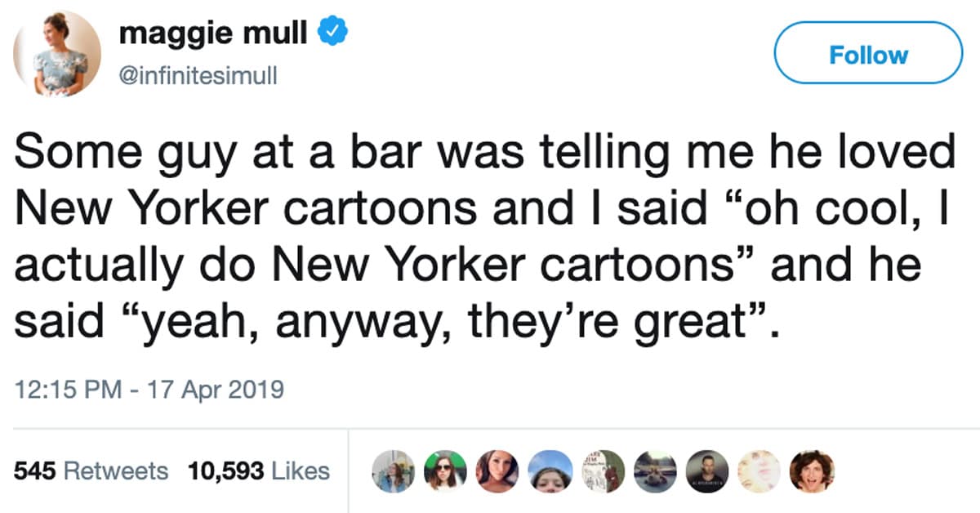
Task: View the 545 Retweets list
Action: pyautogui.click(x=91, y=471)
